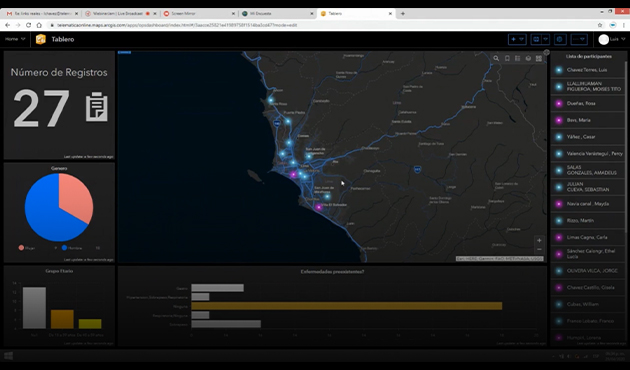Expand the save options dropdown arrow
Screen dimensions: 630x370
546,39
